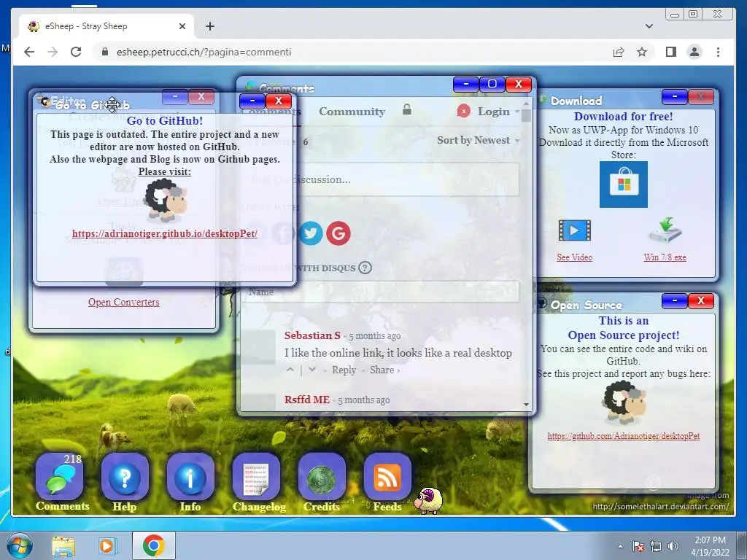Open File Explorer from the taskbar
Image resolution: width=747 pixels, height=560 pixels.
[64, 545]
